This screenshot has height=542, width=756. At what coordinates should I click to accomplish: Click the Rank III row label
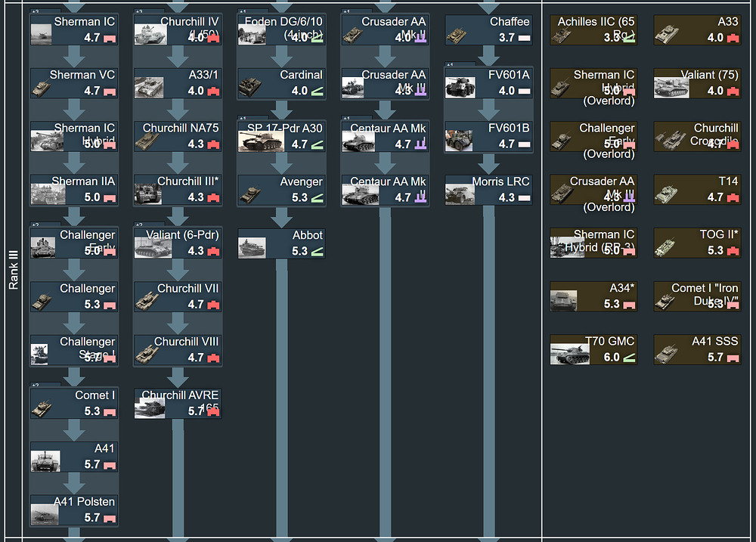(x=13, y=271)
